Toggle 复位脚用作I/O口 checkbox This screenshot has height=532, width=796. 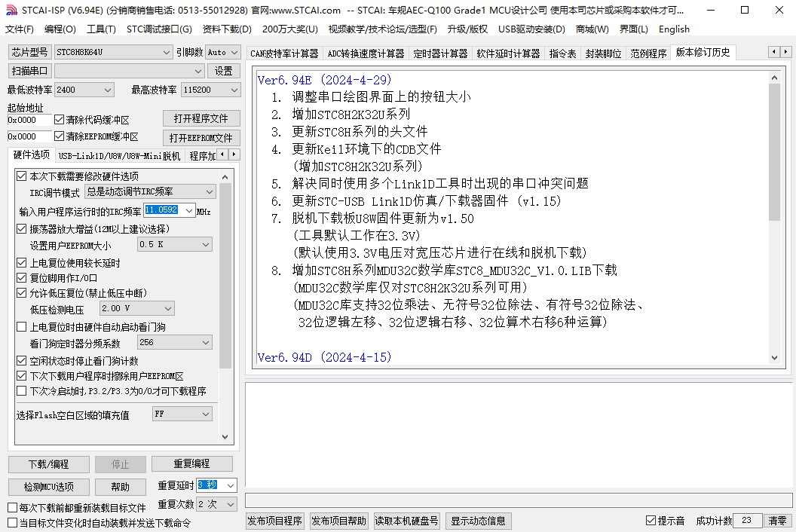(22, 278)
